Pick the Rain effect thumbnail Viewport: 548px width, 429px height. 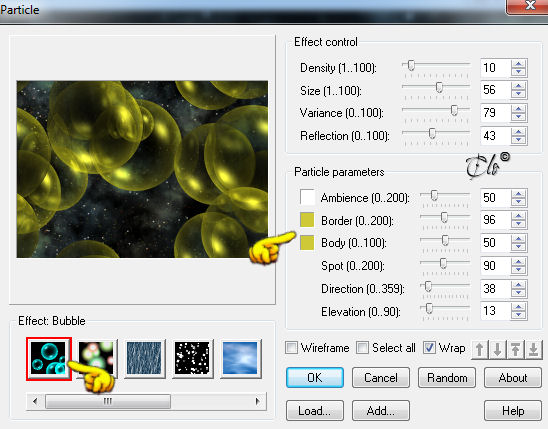point(144,358)
